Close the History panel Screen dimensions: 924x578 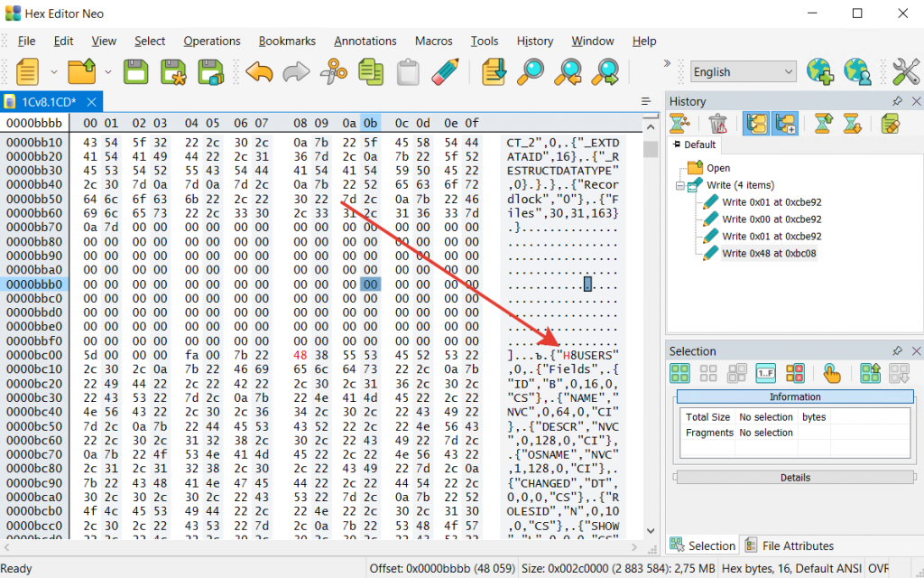917,101
